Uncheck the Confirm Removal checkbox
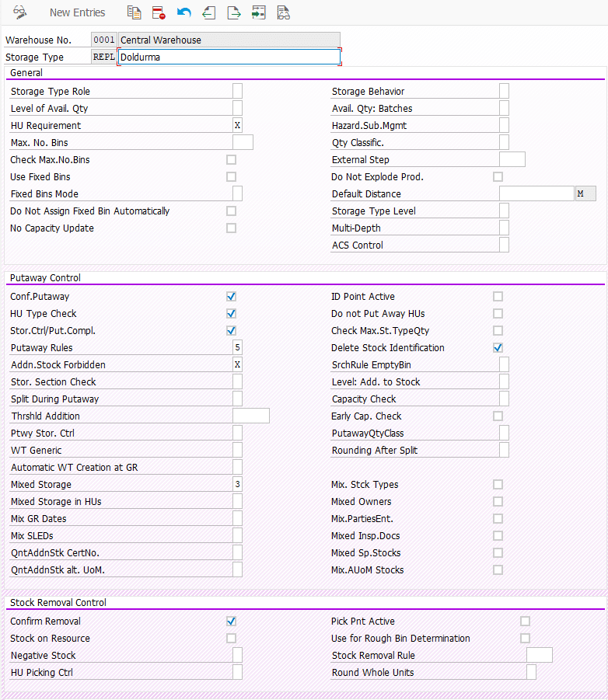The height and width of the screenshot is (700, 608). (x=231, y=622)
